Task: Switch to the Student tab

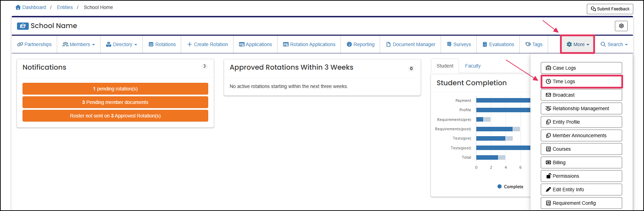Action: 444,66
